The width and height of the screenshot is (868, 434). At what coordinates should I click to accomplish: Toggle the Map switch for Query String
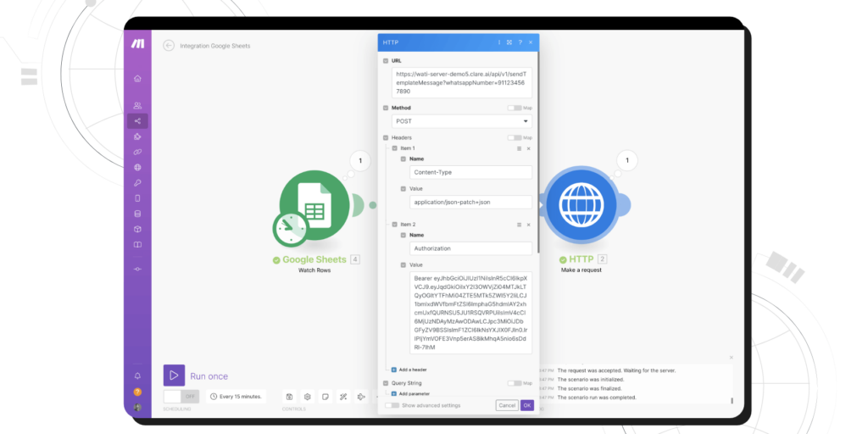point(515,383)
